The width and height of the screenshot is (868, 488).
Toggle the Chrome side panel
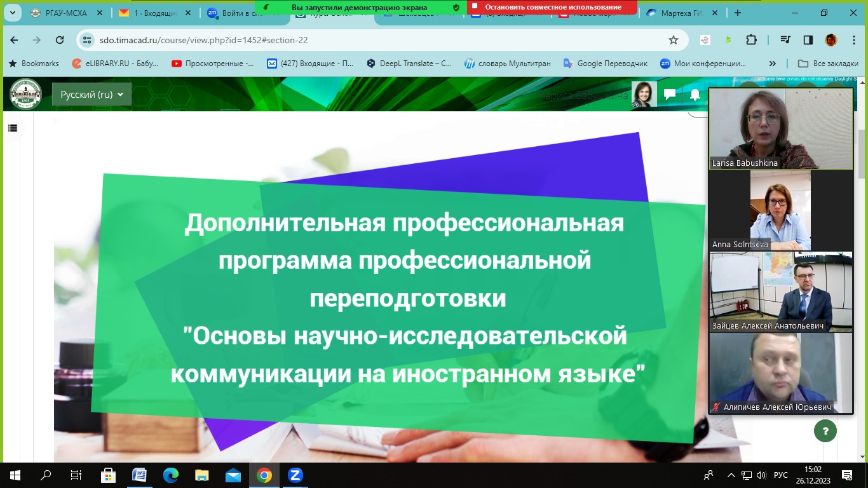808,40
